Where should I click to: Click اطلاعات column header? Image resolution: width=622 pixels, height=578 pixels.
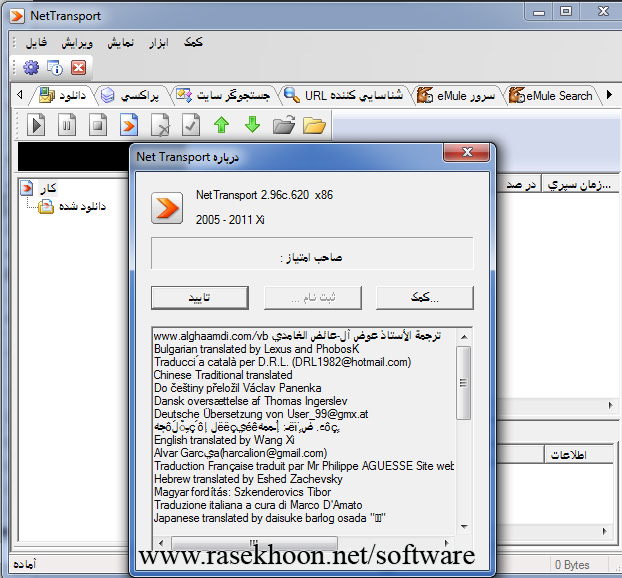click(579, 455)
